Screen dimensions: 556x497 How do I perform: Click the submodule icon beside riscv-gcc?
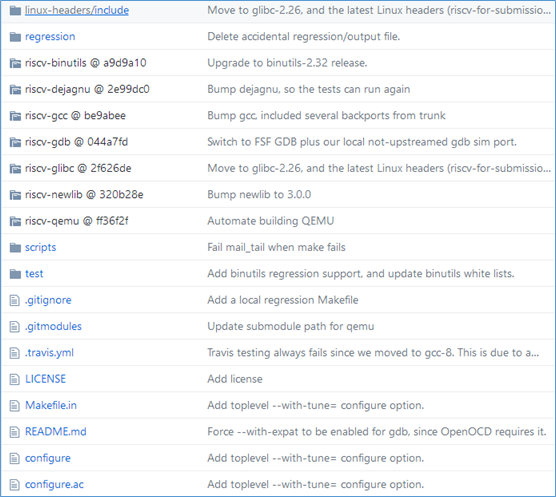click(x=15, y=116)
